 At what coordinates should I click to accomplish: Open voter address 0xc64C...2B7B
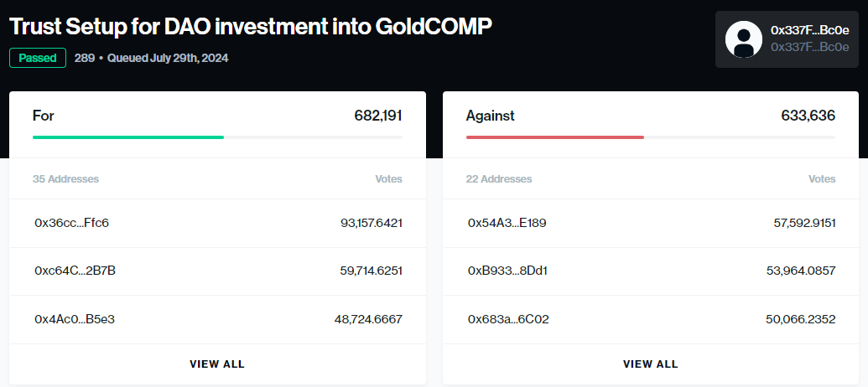[x=75, y=271]
